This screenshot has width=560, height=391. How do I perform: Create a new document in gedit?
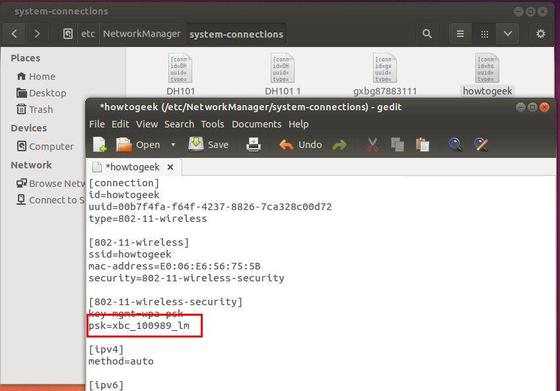point(100,145)
